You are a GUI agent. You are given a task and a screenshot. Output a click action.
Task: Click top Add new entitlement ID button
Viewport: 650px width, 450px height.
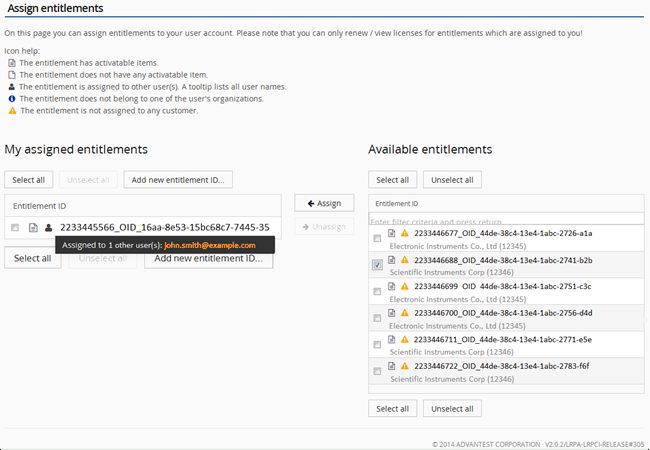click(181, 180)
